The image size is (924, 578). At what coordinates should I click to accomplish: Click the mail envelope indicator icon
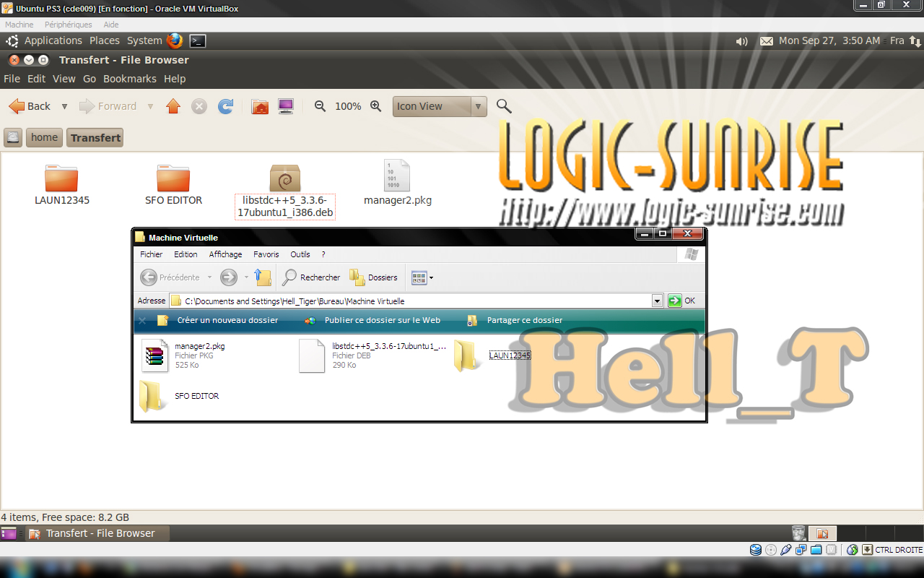[x=766, y=41]
